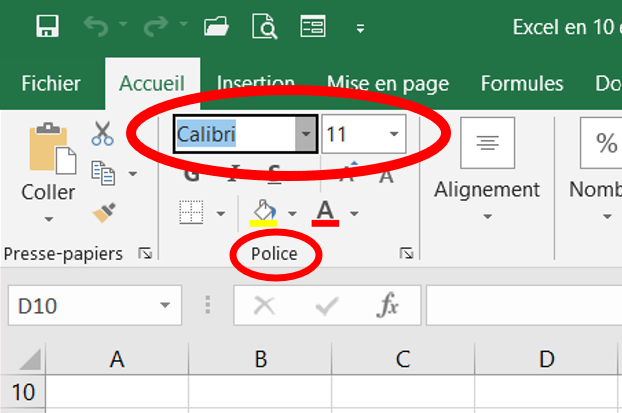Open the Name Box dropdown arrow

[165, 305]
